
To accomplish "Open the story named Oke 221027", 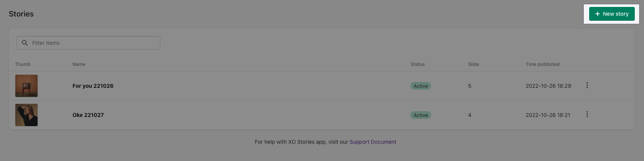I will tap(88, 115).
